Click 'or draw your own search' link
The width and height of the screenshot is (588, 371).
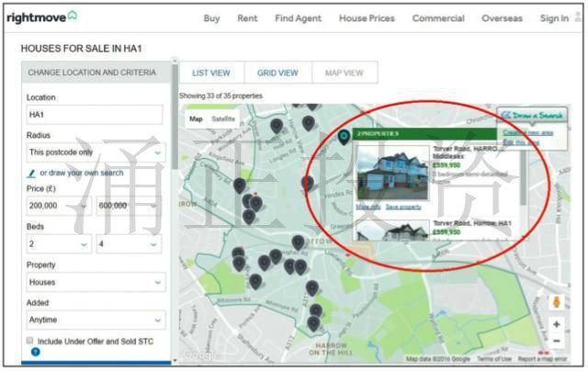pyautogui.click(x=82, y=173)
